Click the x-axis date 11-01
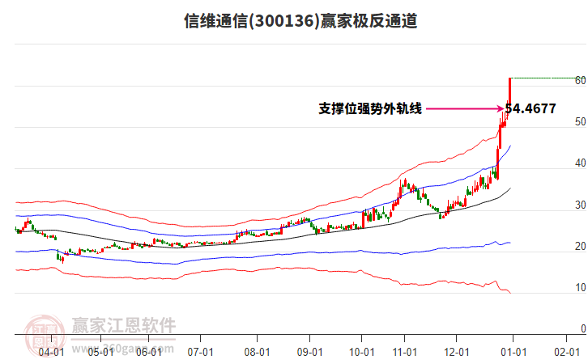Viewport: 588px width, 364px height. click(404, 352)
